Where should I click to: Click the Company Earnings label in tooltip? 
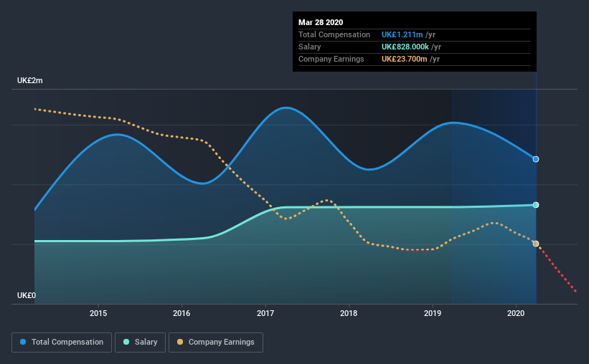[331, 59]
